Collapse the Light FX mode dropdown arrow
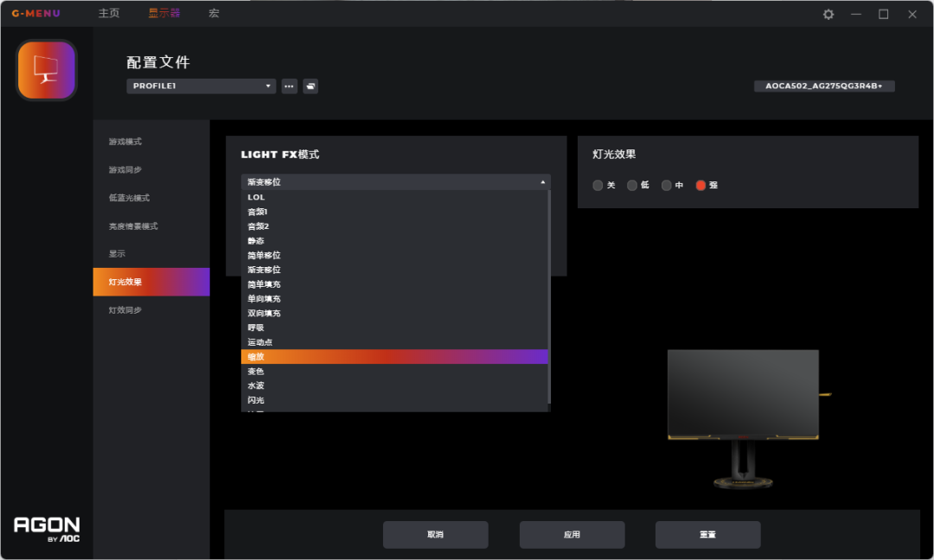This screenshot has height=560, width=934. click(542, 182)
